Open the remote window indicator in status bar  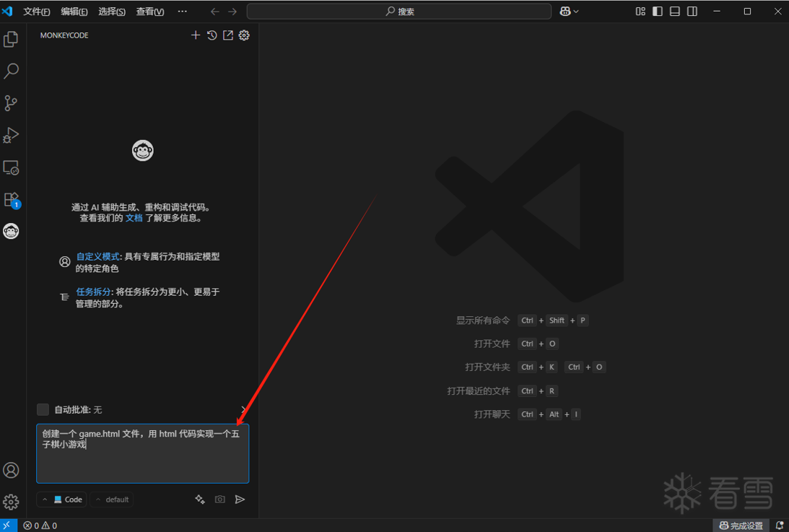click(8, 526)
